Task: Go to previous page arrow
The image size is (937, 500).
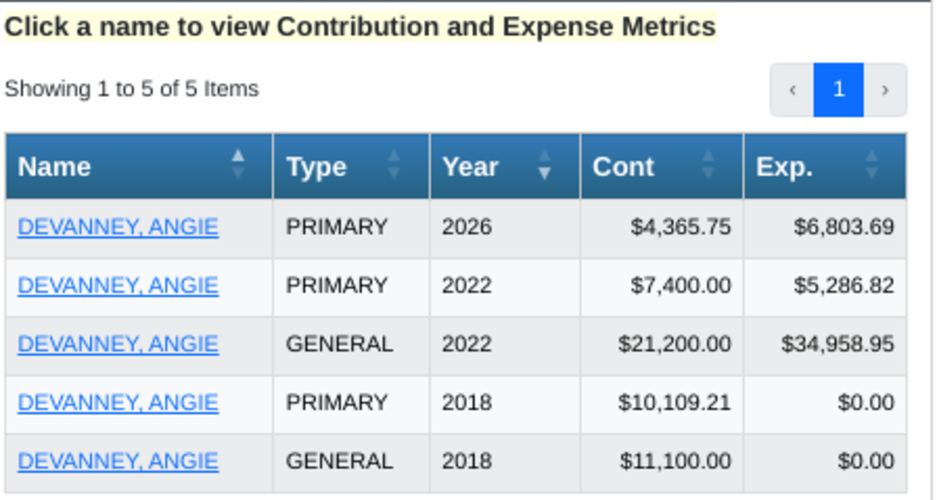Action: pyautogui.click(x=792, y=90)
